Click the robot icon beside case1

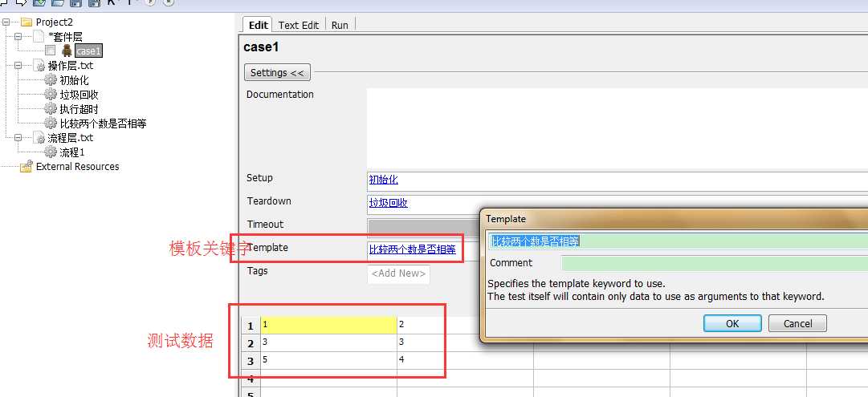tap(67, 51)
